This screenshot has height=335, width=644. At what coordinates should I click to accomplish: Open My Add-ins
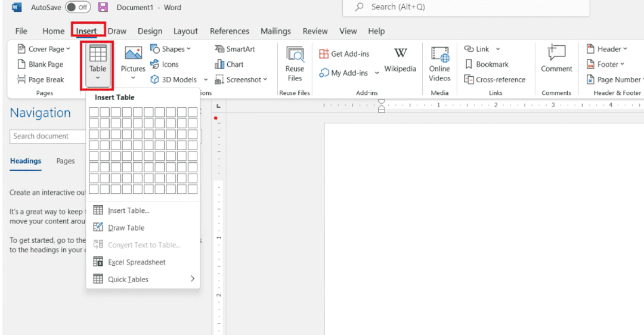pyautogui.click(x=344, y=73)
